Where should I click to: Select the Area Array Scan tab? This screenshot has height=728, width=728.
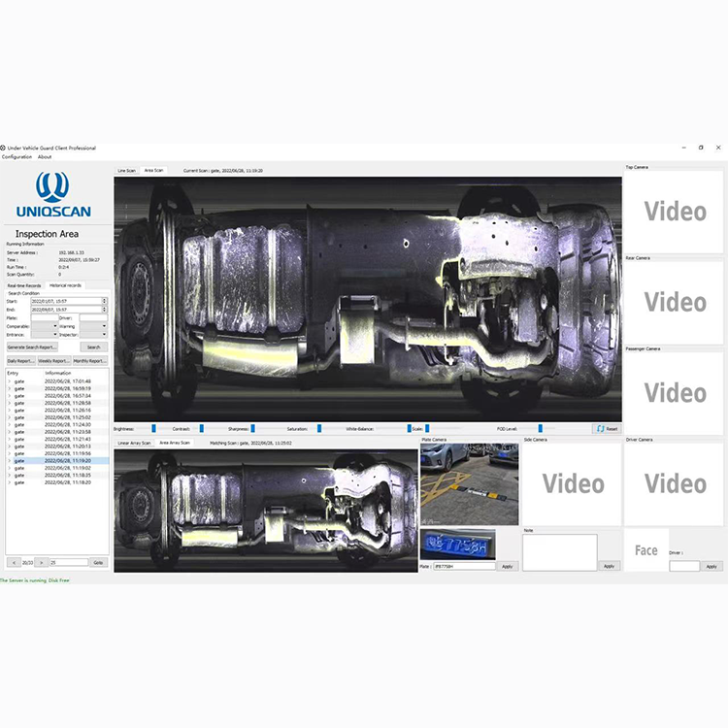tap(175, 443)
